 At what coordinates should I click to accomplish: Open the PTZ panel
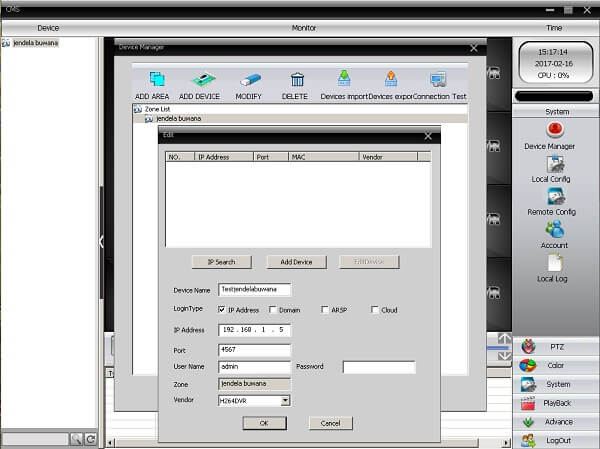click(555, 347)
